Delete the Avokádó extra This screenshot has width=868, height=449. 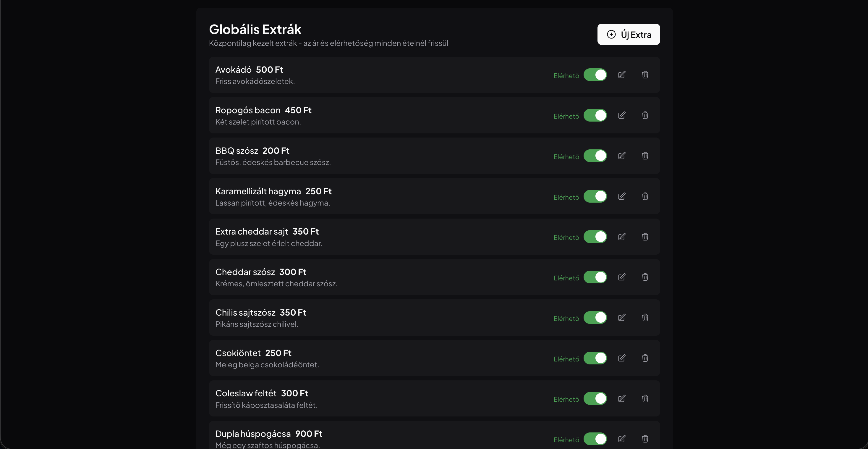pyautogui.click(x=645, y=75)
